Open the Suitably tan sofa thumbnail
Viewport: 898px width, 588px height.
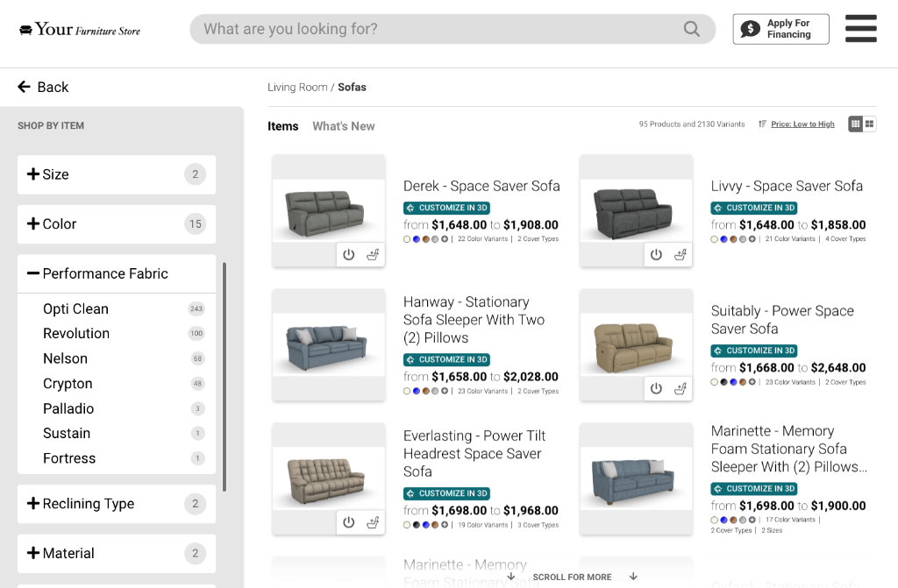637,344
